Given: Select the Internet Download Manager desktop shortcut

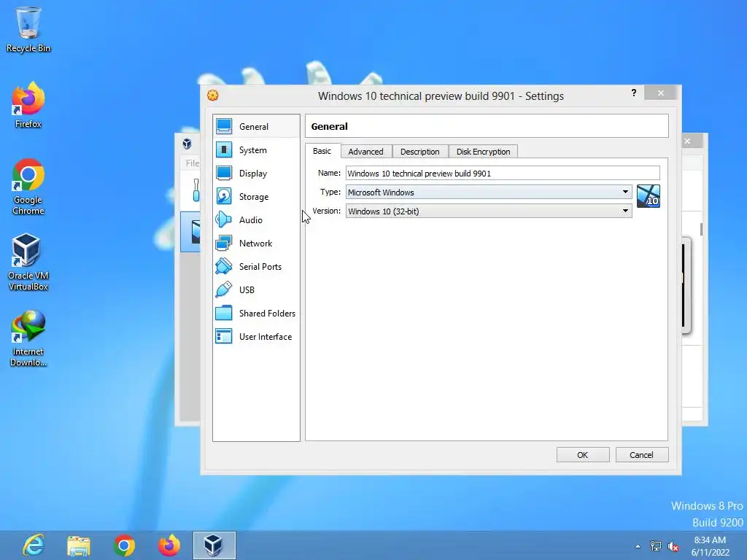Looking at the screenshot, I should 28,338.
